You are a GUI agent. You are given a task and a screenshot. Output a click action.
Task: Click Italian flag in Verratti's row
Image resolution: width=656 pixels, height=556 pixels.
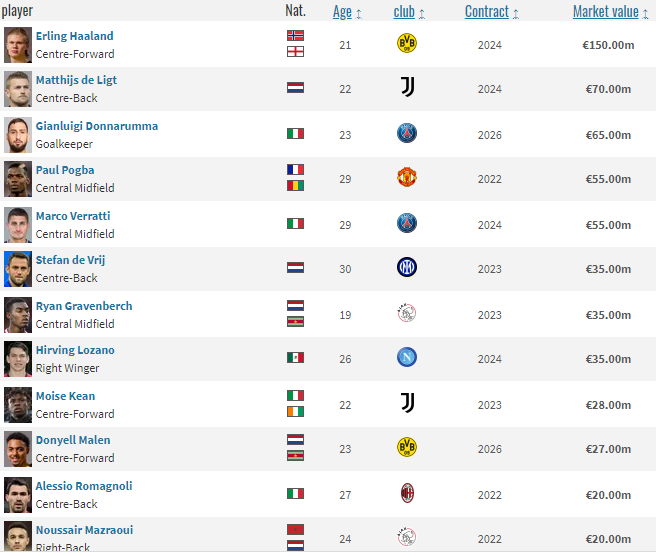pos(295,224)
